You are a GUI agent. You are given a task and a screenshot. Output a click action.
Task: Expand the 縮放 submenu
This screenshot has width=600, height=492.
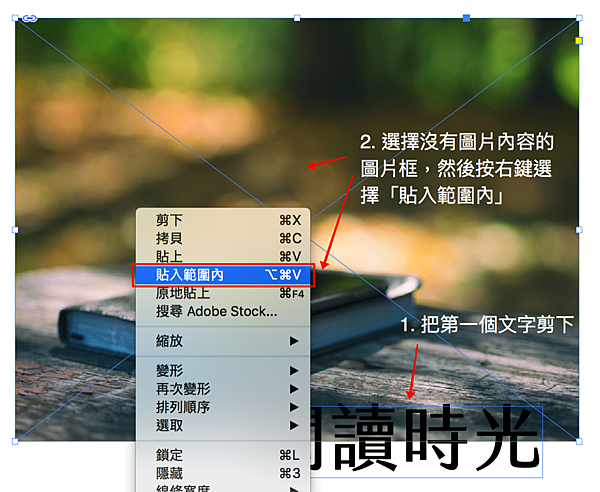pos(223,341)
